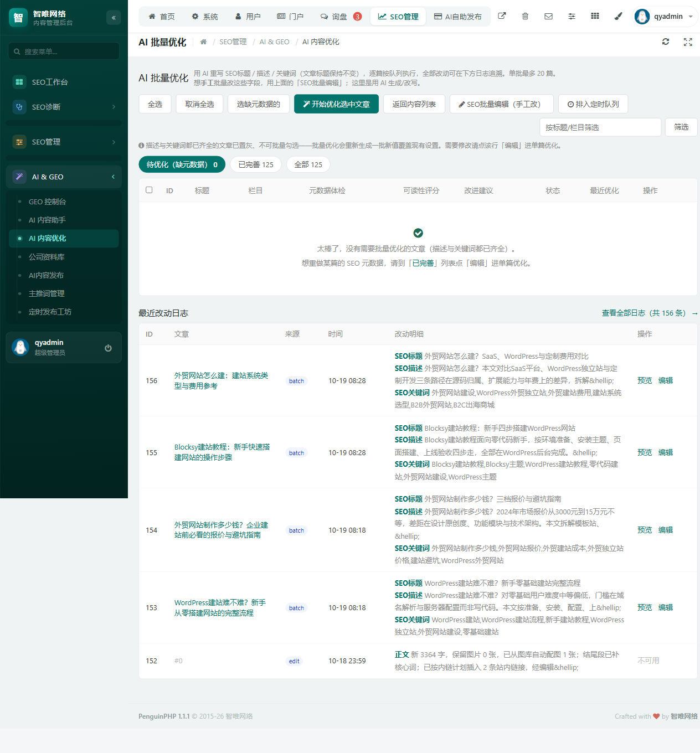
Task: Click 编辑 for log entry 154
Action: coord(666,530)
